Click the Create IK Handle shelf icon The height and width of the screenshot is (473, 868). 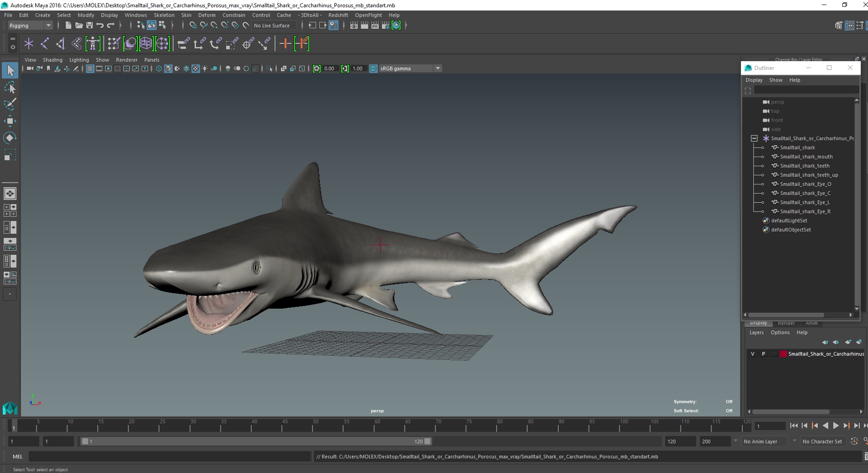60,44
